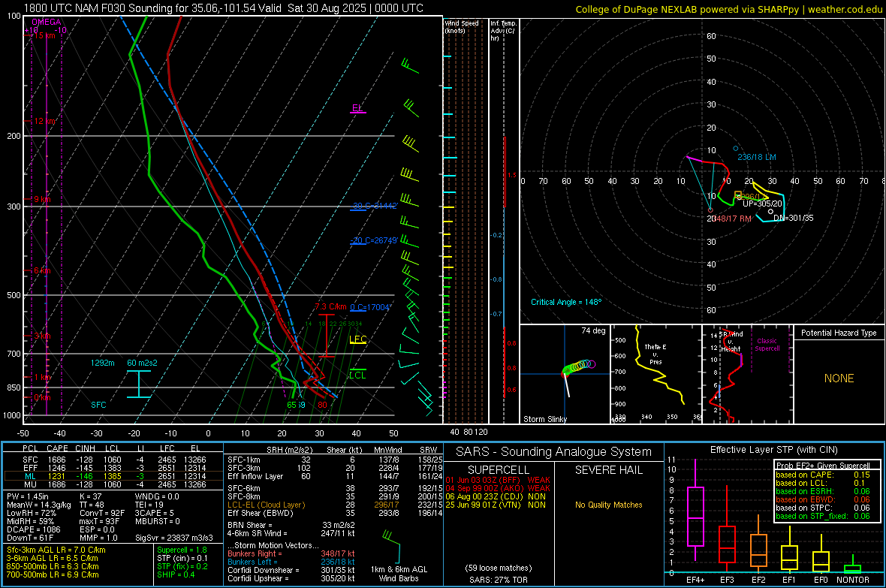Click the SARS: 27% TOR text
The width and height of the screenshot is (886, 588).
(x=498, y=580)
